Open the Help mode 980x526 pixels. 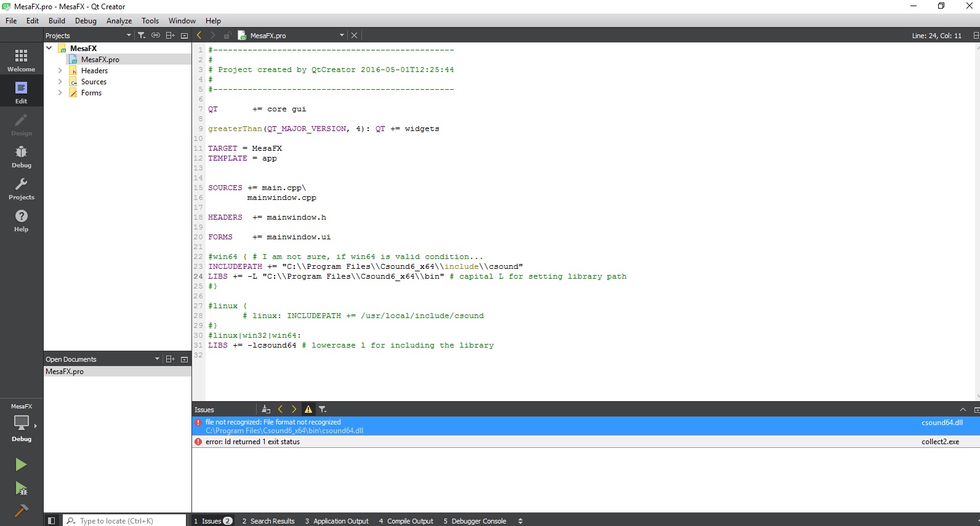(x=21, y=220)
